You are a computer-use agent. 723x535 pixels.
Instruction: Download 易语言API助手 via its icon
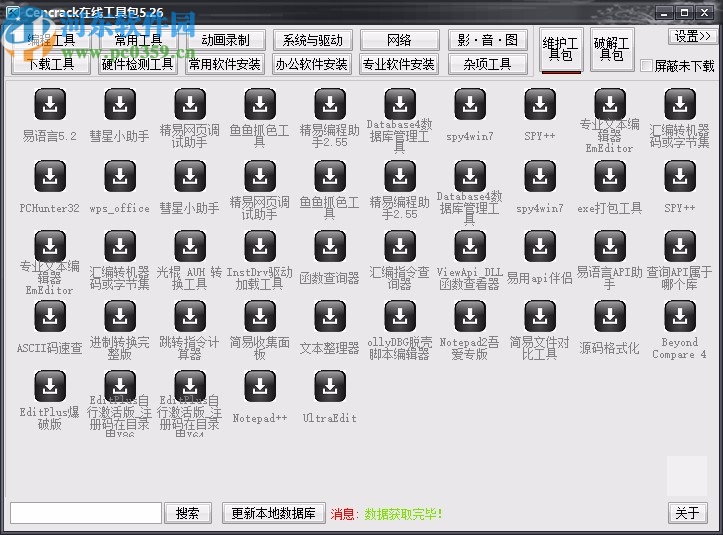(x=610, y=246)
